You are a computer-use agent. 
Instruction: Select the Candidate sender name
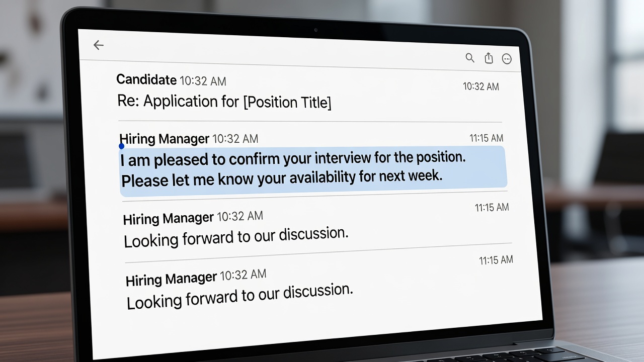pos(146,79)
